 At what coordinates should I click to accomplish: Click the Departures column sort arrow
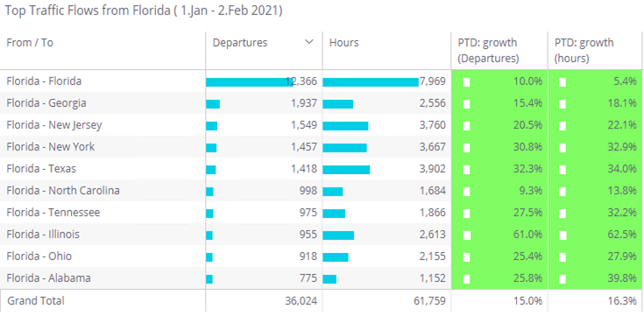309,42
